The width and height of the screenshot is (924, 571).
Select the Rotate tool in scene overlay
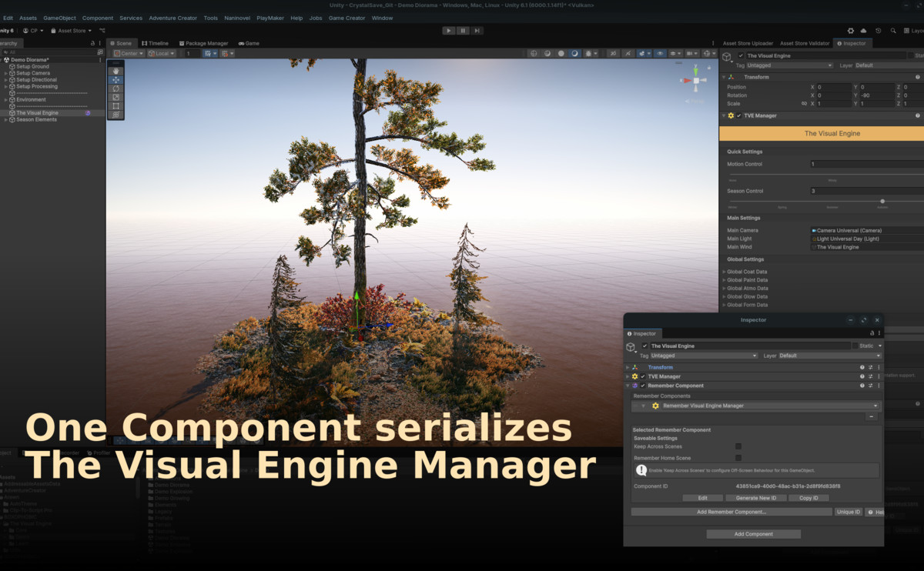[x=116, y=88]
